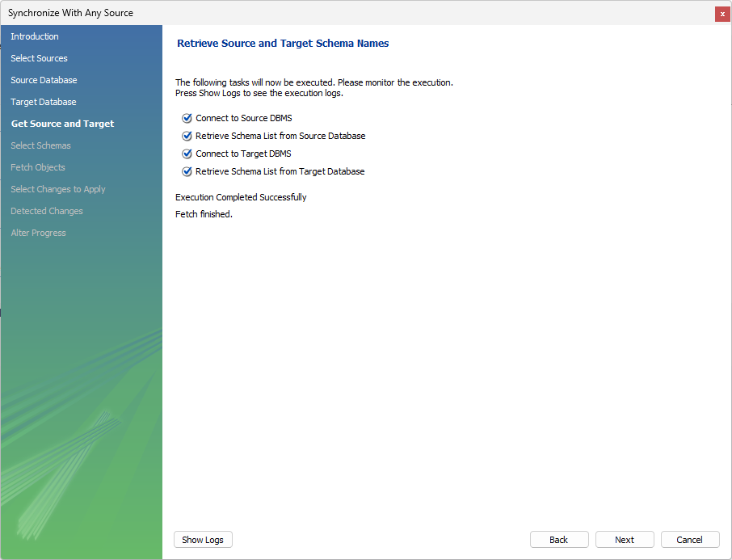The height and width of the screenshot is (560, 732).
Task: Open the Source Database wizard step
Action: [x=44, y=80]
